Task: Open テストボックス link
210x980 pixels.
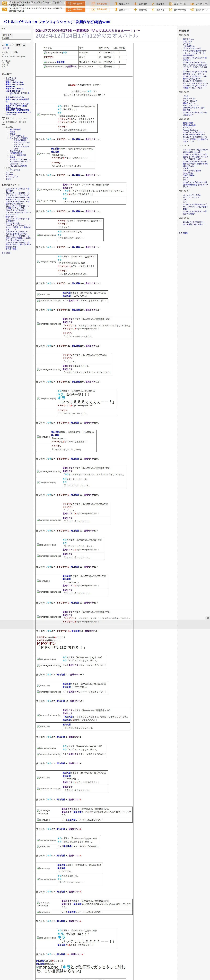Action: (x=12, y=177)
